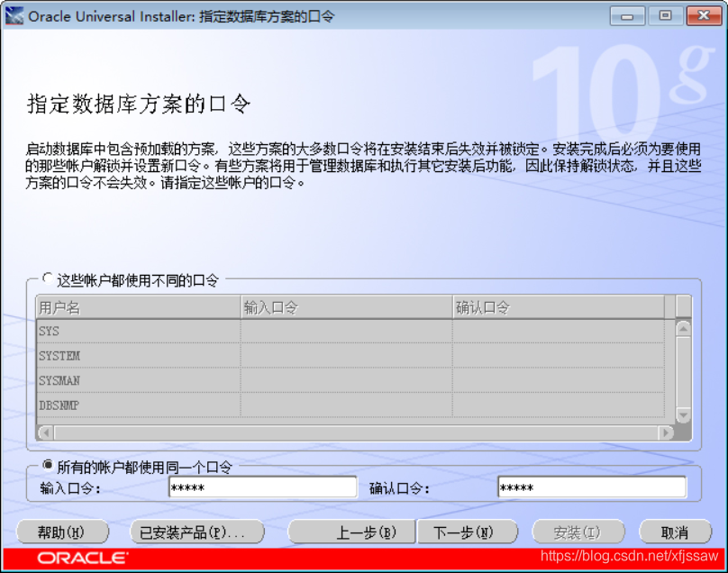
Task: Click DBSNMP row 确认口令 cell
Action: (x=559, y=405)
